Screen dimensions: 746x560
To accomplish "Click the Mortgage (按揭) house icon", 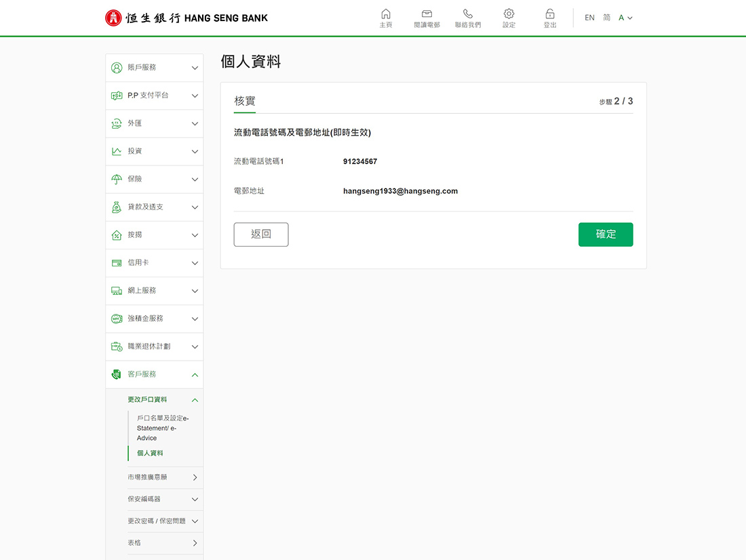I will [x=117, y=235].
